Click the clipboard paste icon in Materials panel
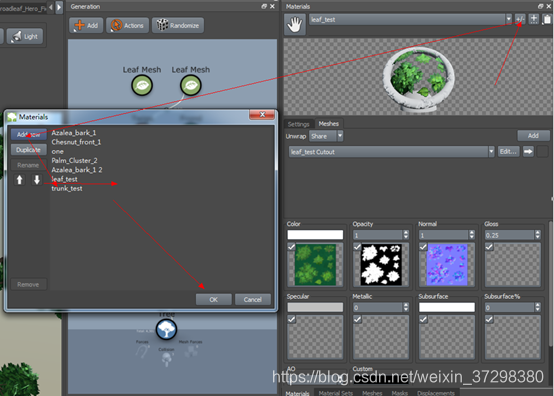The height and width of the screenshot is (396, 554). [547, 19]
